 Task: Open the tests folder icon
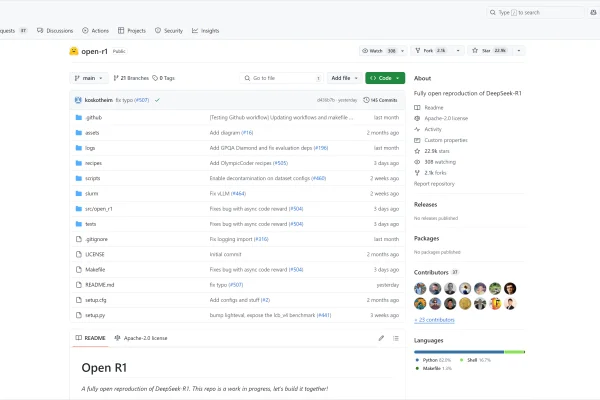pyautogui.click(x=79, y=224)
